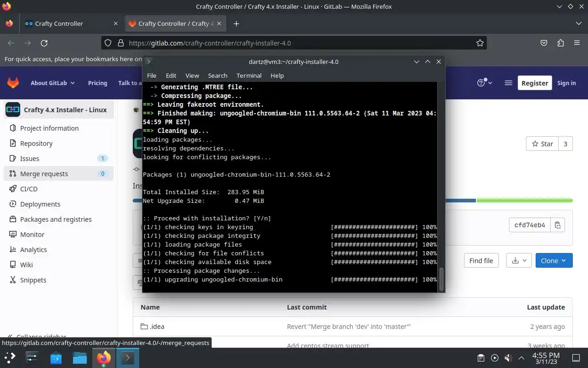Copy the commit SHA cfd74eb4
The height and width of the screenshot is (368, 588).
pos(558,225)
